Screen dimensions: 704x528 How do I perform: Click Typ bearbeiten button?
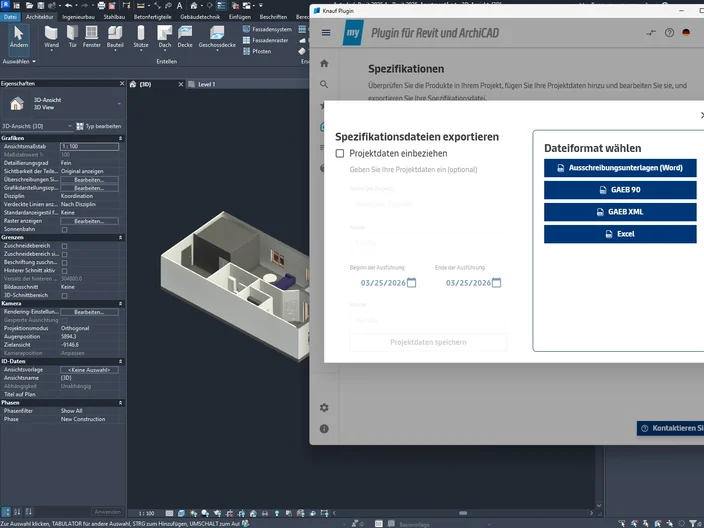99,126
